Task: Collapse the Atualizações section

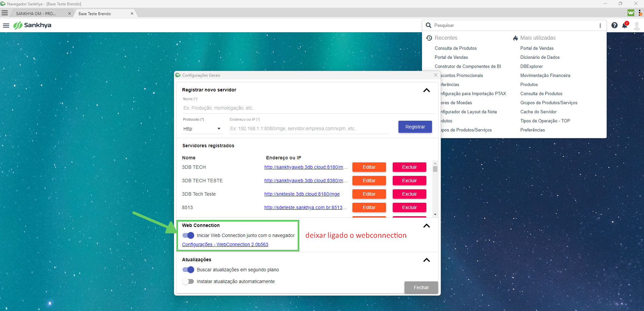Action: [x=427, y=260]
